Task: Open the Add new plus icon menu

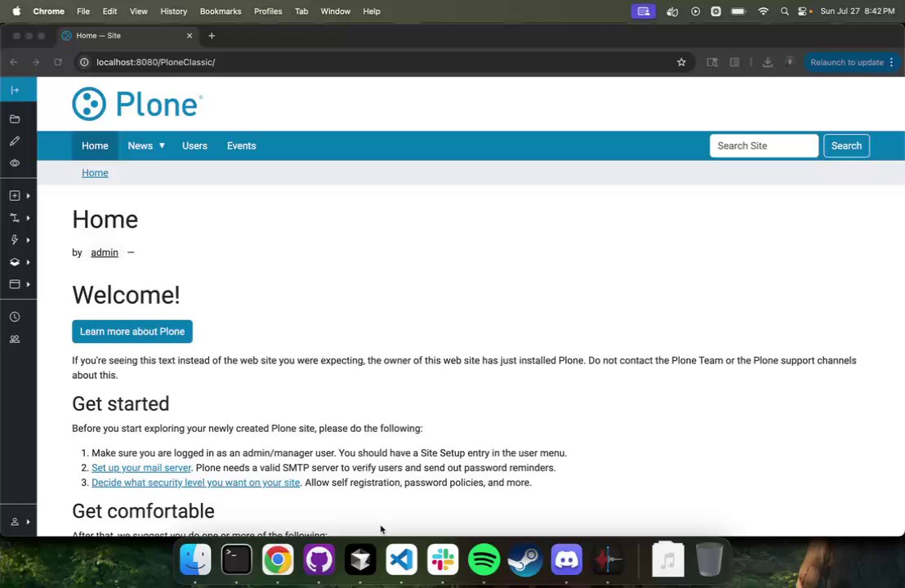Action: tap(15, 196)
